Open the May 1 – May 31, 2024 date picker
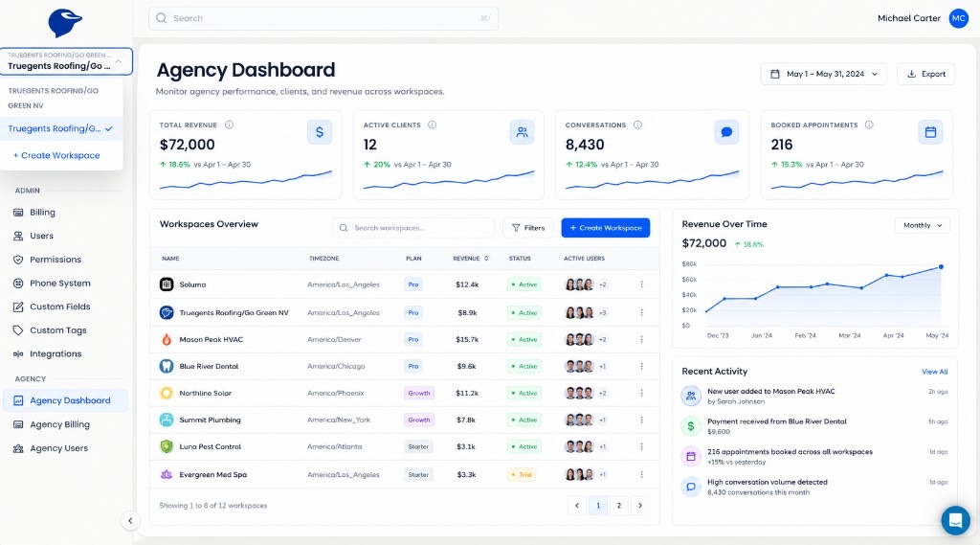This screenshot has width=980, height=545. point(824,74)
